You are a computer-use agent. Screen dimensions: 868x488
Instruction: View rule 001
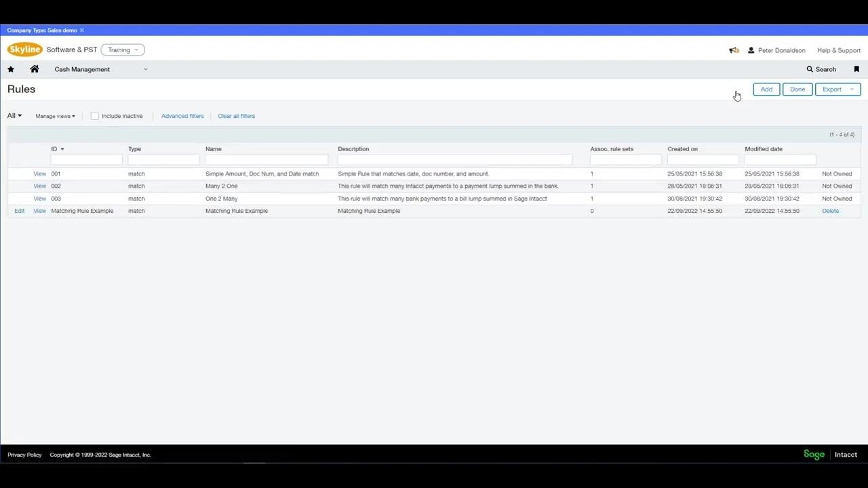[x=40, y=174]
